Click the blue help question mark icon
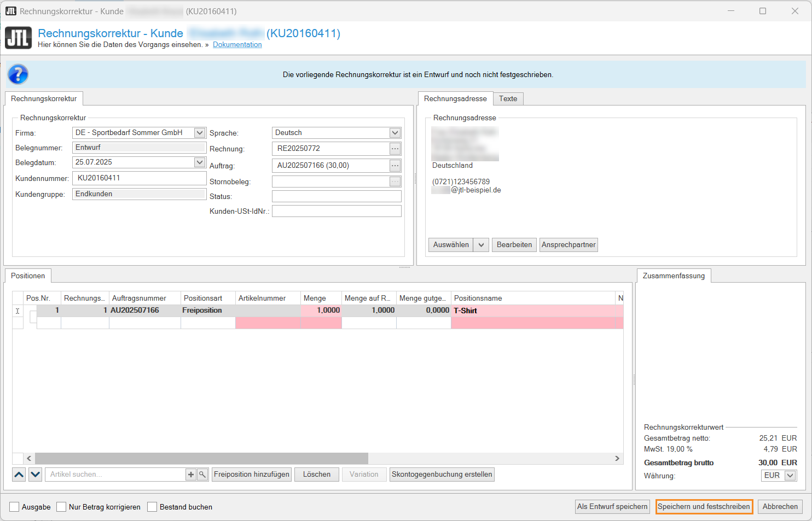Screen dimensions: 812x521 click(x=18, y=74)
